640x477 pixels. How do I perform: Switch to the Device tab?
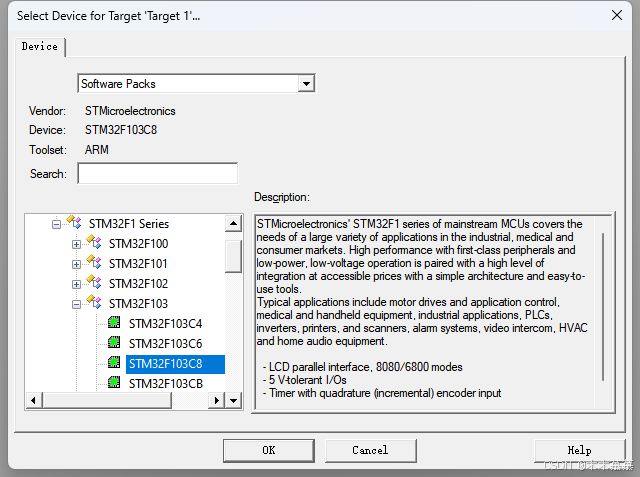[40, 47]
